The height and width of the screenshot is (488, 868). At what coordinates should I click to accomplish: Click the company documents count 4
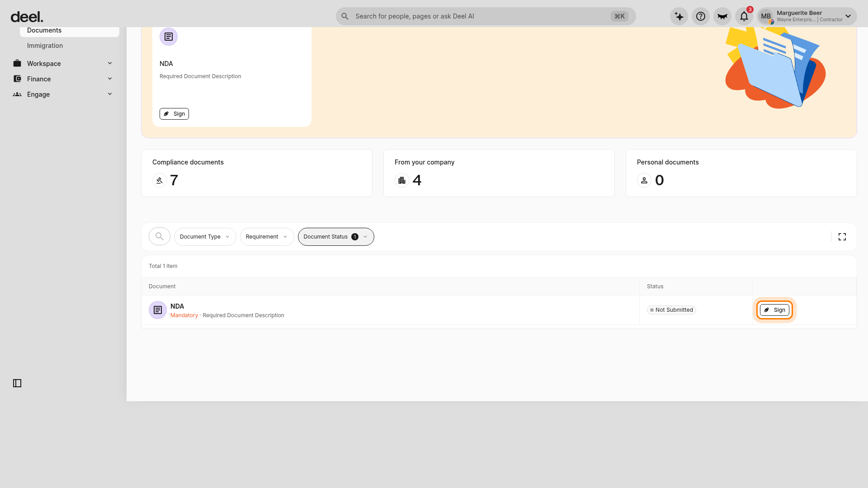(417, 180)
